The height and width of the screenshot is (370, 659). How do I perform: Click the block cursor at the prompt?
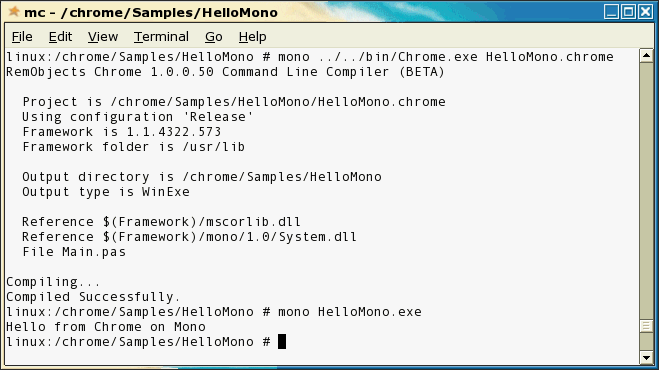coord(282,341)
